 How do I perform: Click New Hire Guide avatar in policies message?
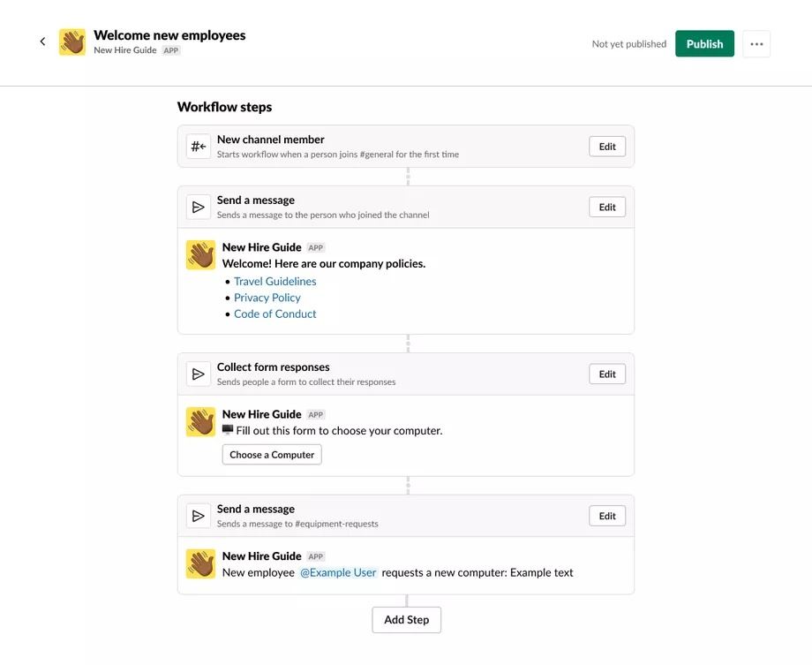201,255
